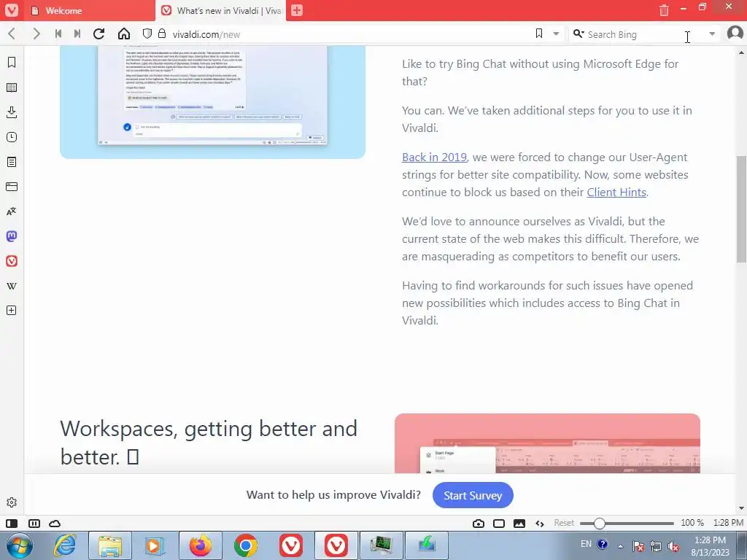The height and width of the screenshot is (560, 747).
Task: Capture the page with camera icon
Action: [479, 524]
